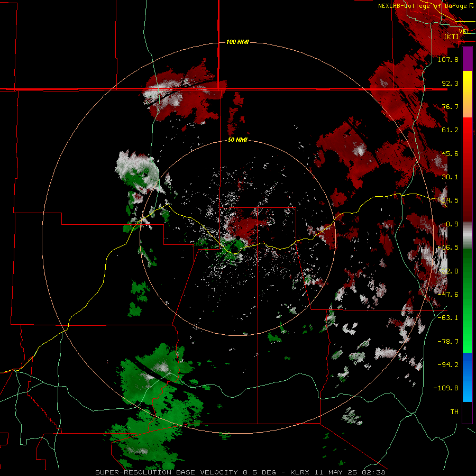Click the TH label on color scale
The height and width of the screenshot is (476, 476).
click(x=454, y=412)
